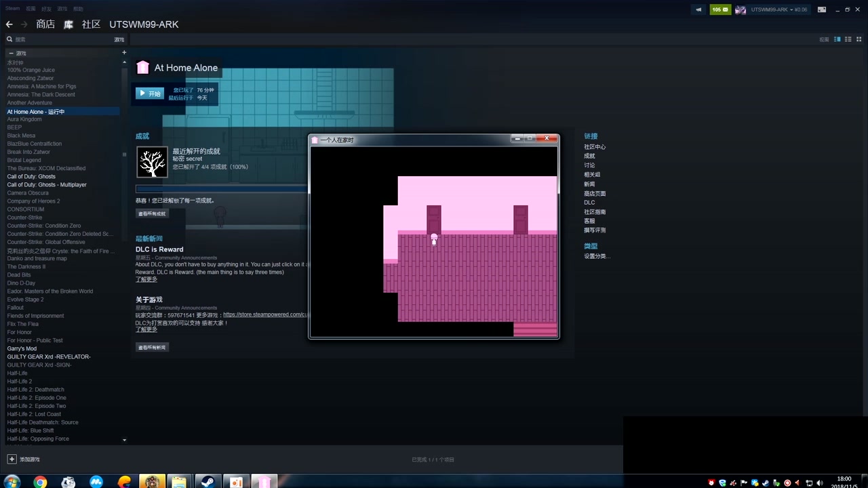
Task: Switch Steam to Big Picture mode
Action: tap(822, 9)
